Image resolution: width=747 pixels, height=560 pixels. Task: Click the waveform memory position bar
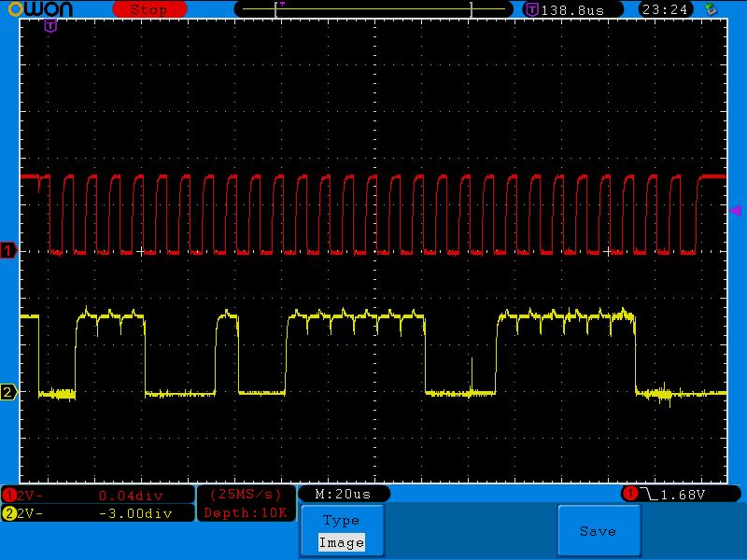tap(373, 9)
